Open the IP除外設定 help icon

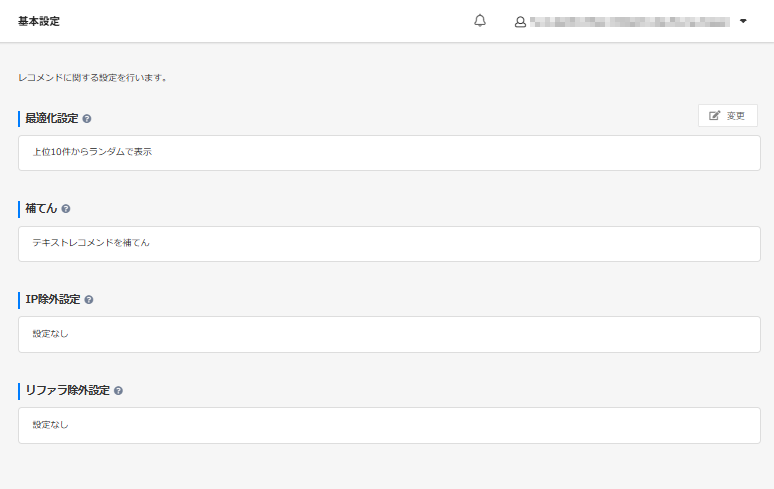tap(89, 299)
